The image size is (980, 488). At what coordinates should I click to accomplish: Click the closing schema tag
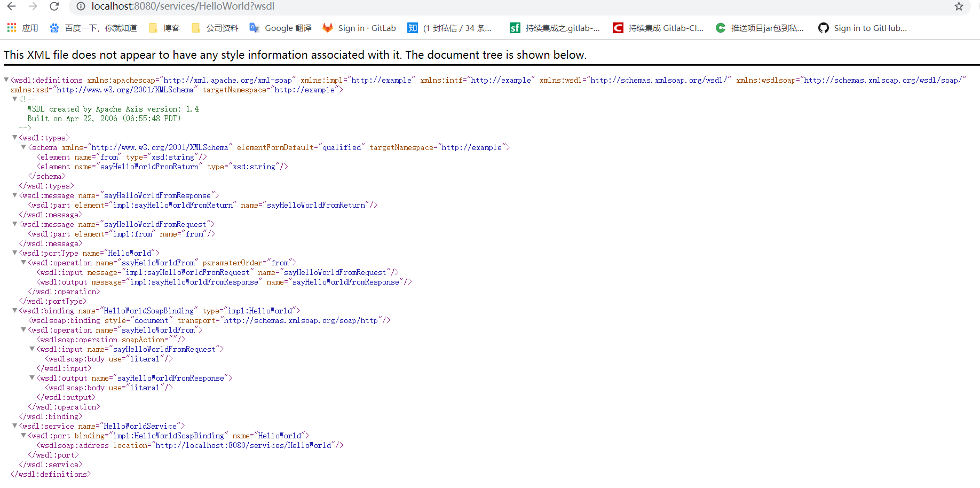coord(47,176)
